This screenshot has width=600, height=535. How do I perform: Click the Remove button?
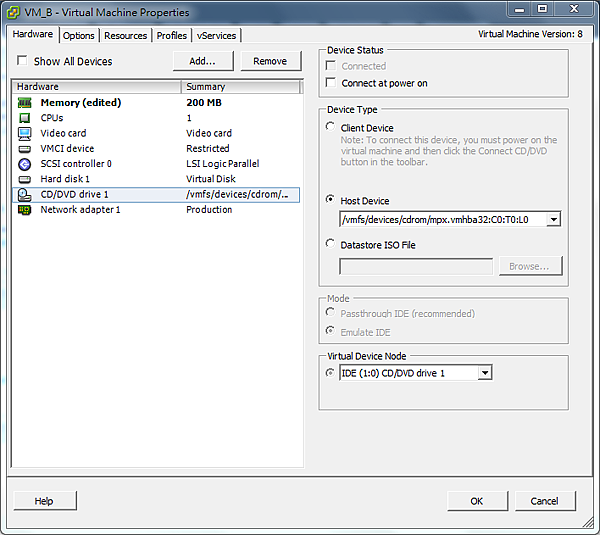[271, 61]
